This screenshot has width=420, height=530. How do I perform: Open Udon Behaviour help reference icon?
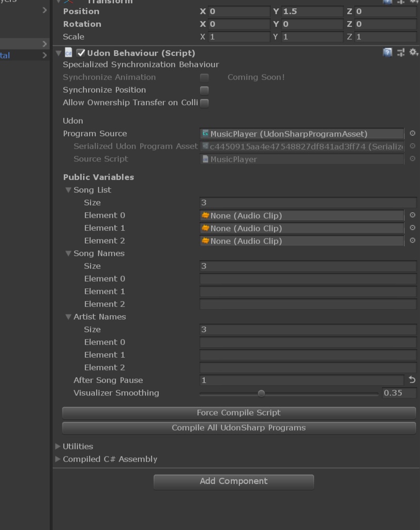click(x=387, y=53)
